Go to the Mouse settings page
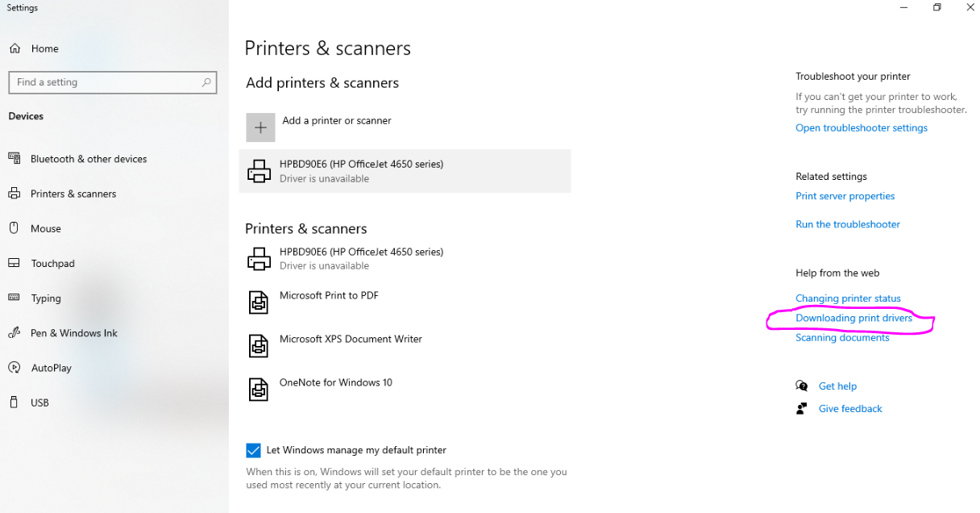 (46, 228)
